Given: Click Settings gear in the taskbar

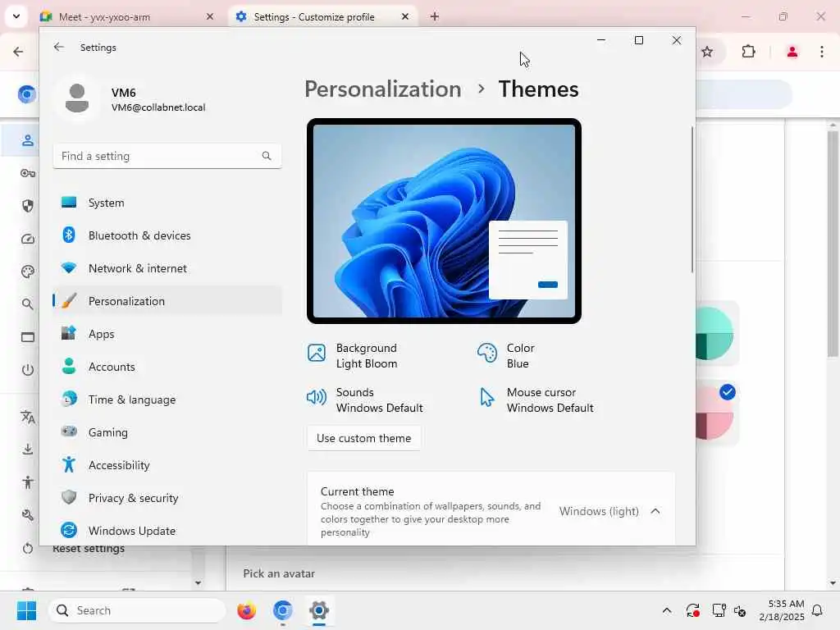Looking at the screenshot, I should tap(319, 610).
